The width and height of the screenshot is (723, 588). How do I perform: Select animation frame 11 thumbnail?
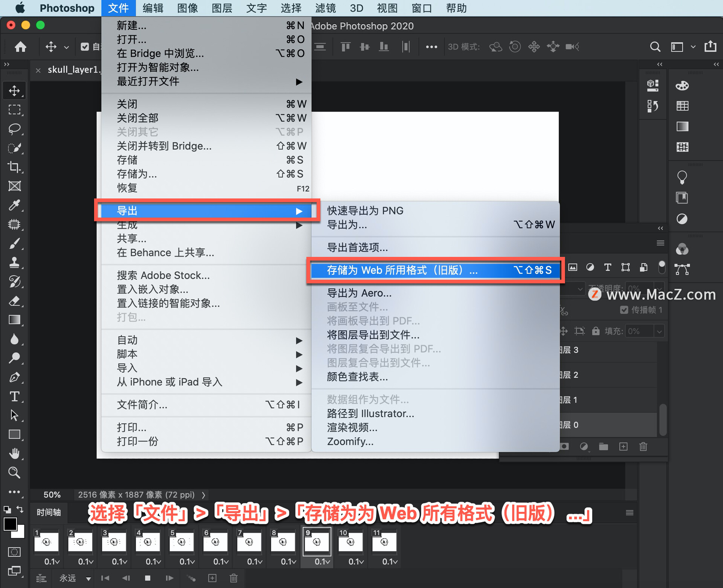pyautogui.click(x=384, y=542)
